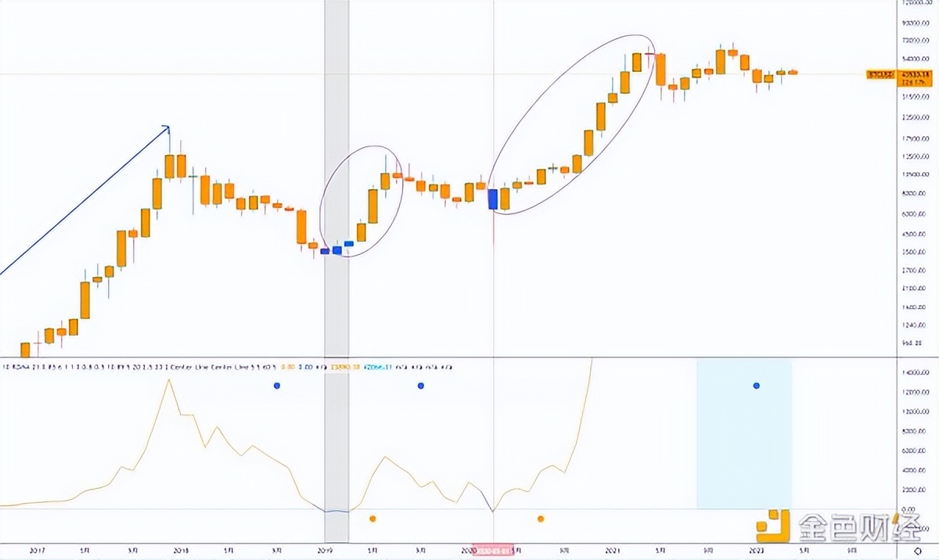Click the BTCUSD symbol price label
The height and width of the screenshot is (560, 939).
click(x=882, y=74)
